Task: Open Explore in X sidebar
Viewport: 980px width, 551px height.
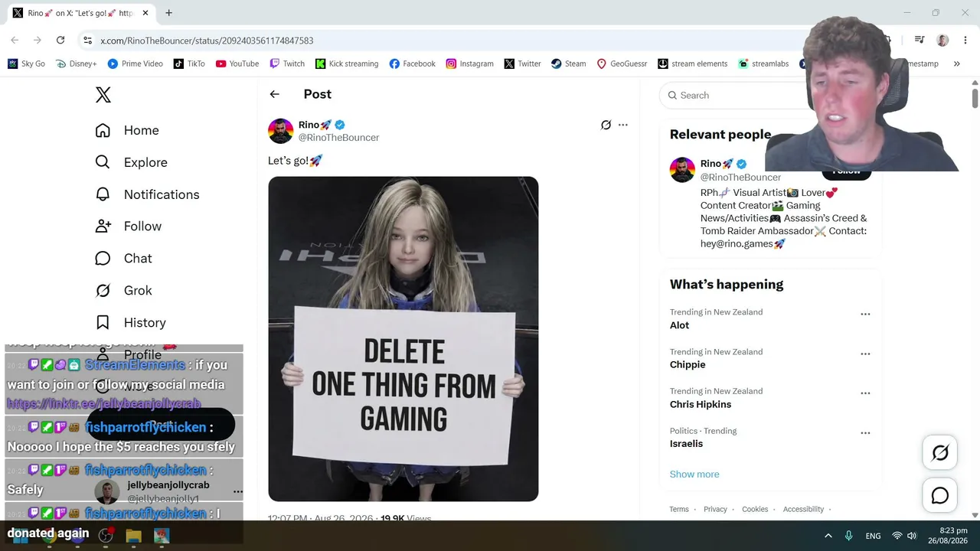Action: click(x=131, y=162)
